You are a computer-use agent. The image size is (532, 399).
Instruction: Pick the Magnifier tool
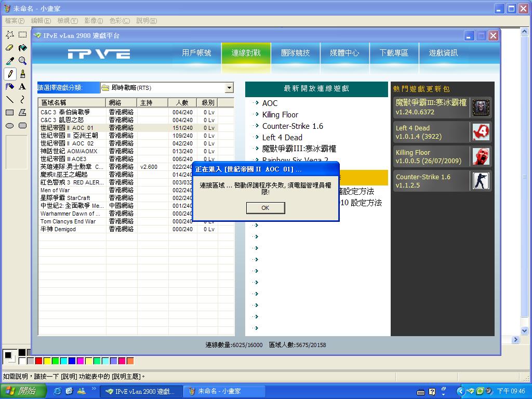(x=22, y=61)
